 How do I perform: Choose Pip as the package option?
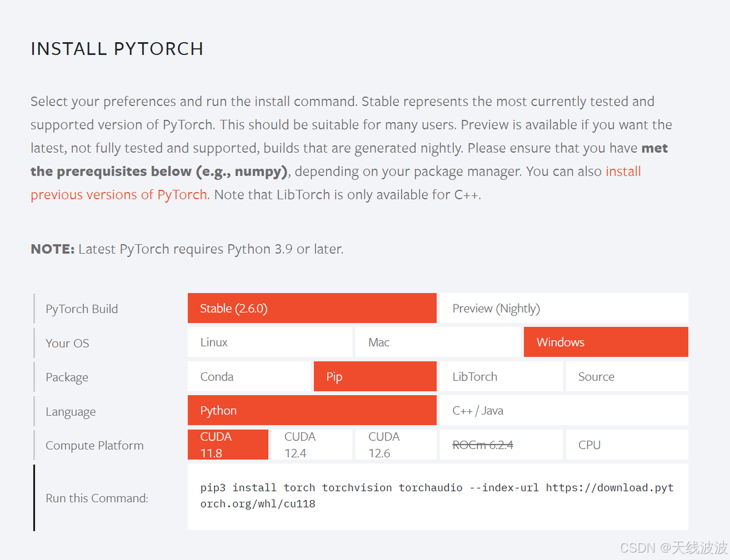[375, 376]
